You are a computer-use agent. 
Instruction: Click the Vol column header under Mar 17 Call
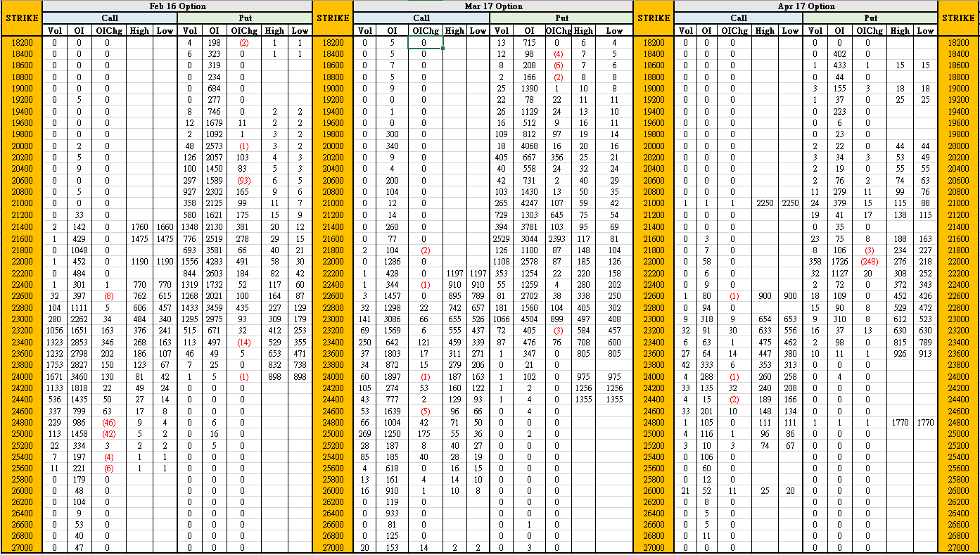coord(364,30)
